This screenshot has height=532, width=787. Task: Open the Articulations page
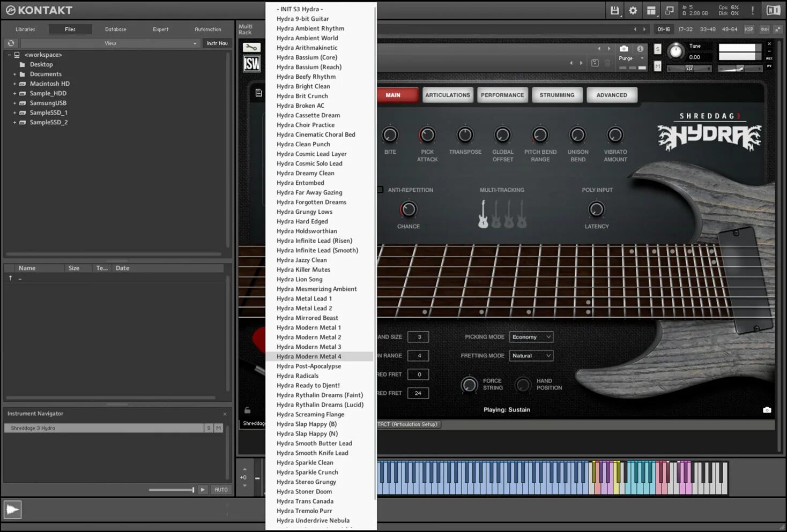pyautogui.click(x=448, y=95)
